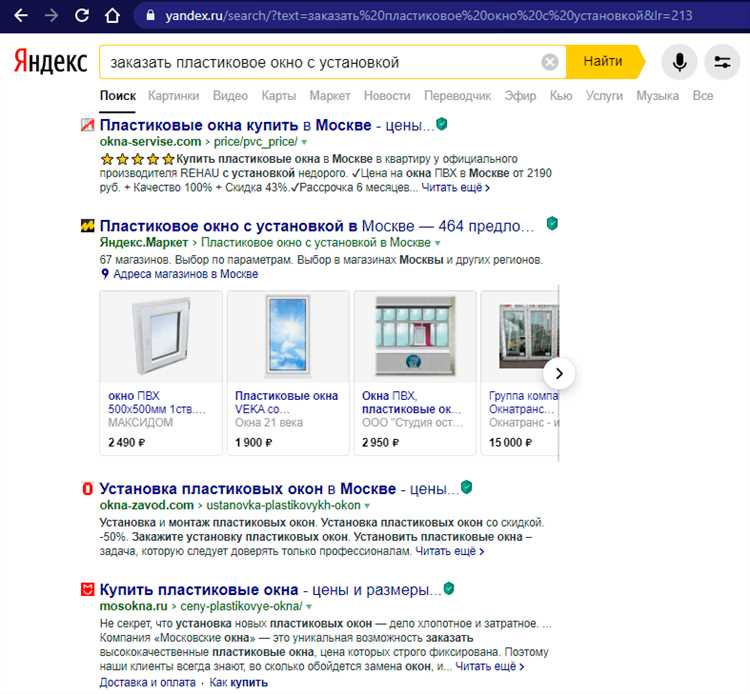The image size is (750, 694).
Task: Click the Яндекс logo
Action: 50,61
